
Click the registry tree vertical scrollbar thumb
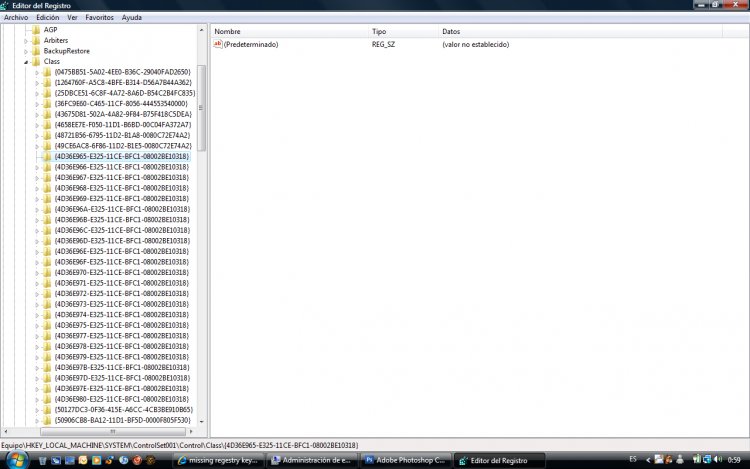click(202, 108)
